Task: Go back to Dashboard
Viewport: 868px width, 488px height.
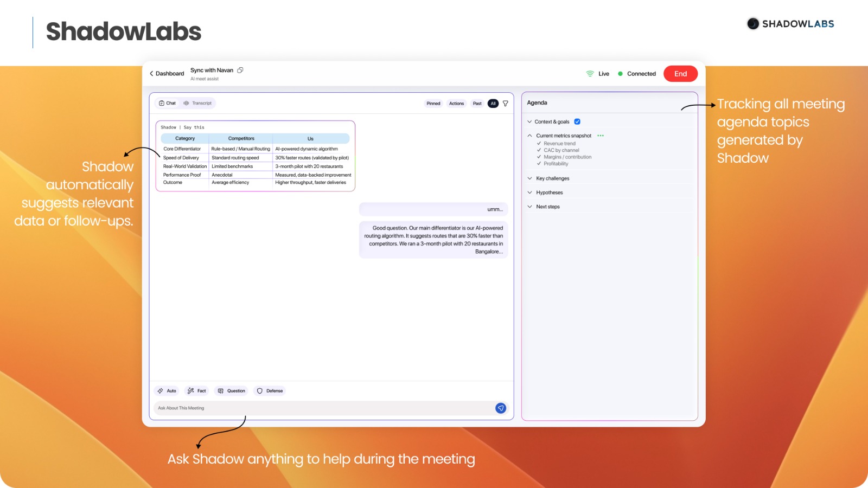Action: click(x=167, y=74)
